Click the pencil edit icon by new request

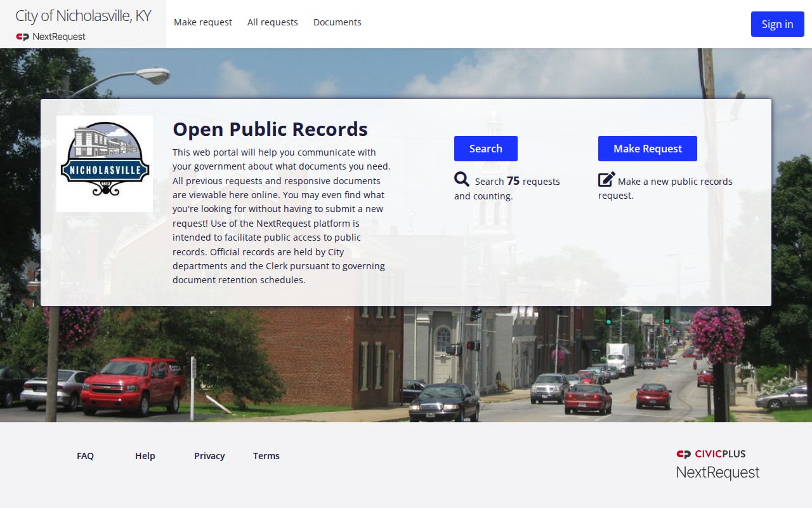coord(606,180)
